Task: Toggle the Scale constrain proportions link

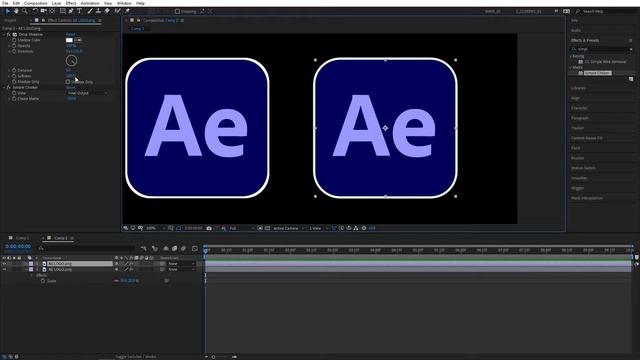Action: [x=116, y=281]
